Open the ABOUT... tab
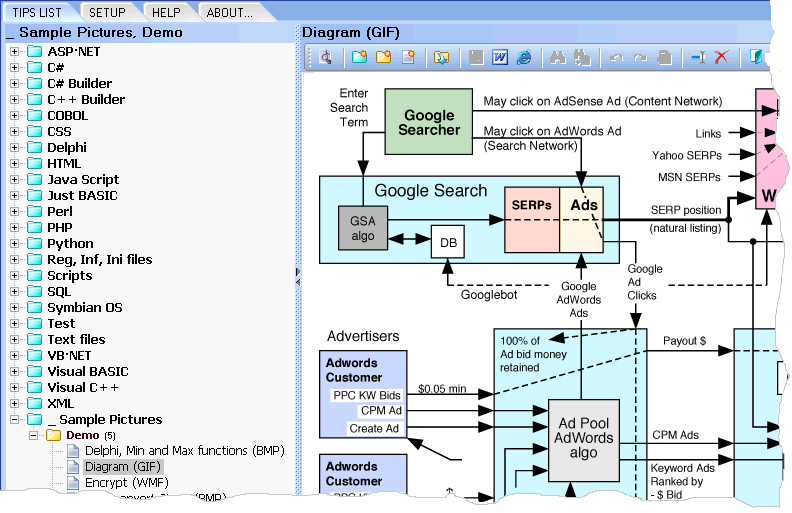The width and height of the screenshot is (792, 513). (229, 12)
